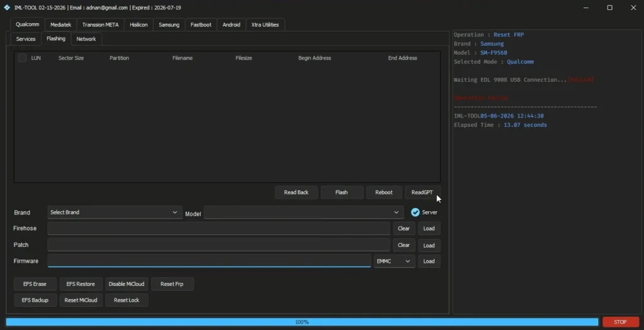Tick the select-all checkbox beside LUN
This screenshot has height=330, width=644.
pyautogui.click(x=22, y=58)
